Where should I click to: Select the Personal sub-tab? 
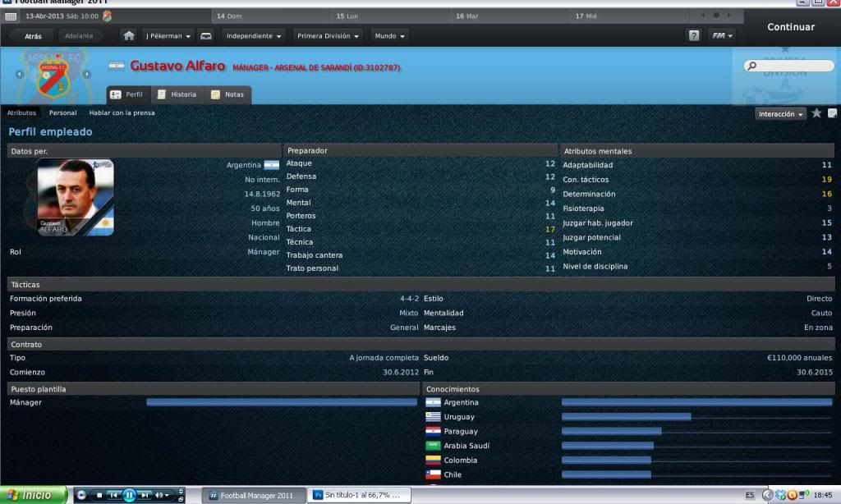tap(62, 113)
